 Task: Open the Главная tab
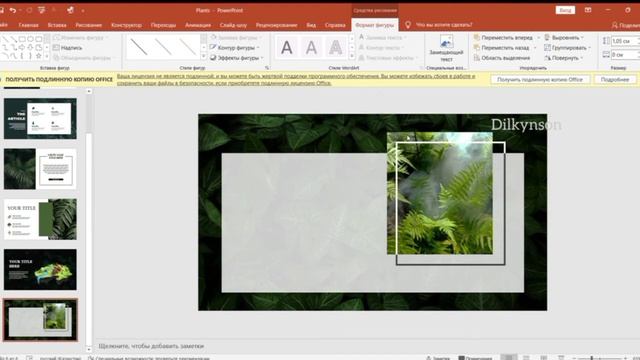pyautogui.click(x=29, y=25)
